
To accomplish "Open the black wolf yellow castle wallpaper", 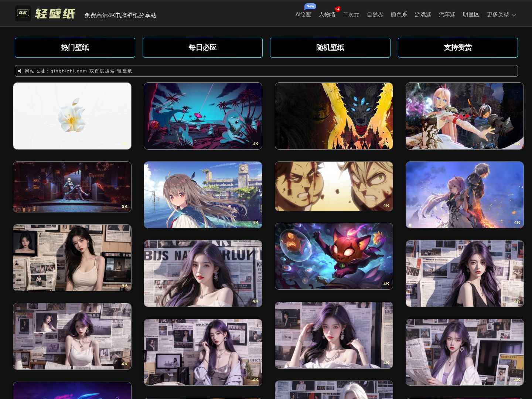I will [x=334, y=116].
